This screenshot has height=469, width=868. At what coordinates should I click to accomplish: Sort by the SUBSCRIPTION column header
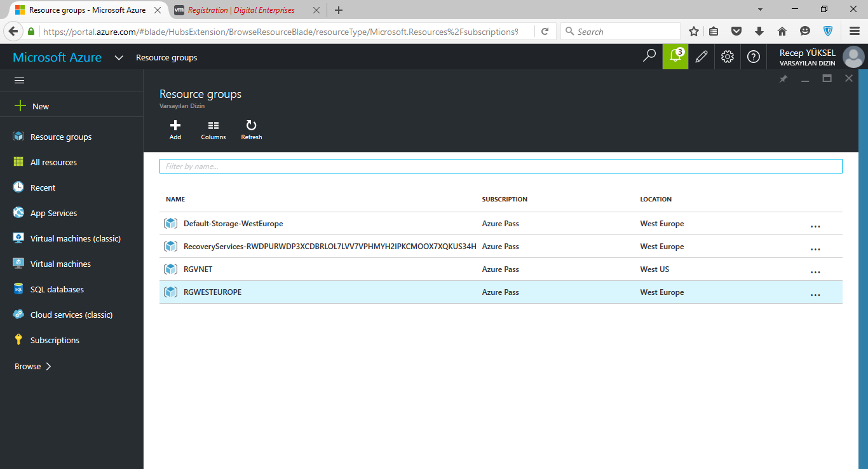[505, 199]
